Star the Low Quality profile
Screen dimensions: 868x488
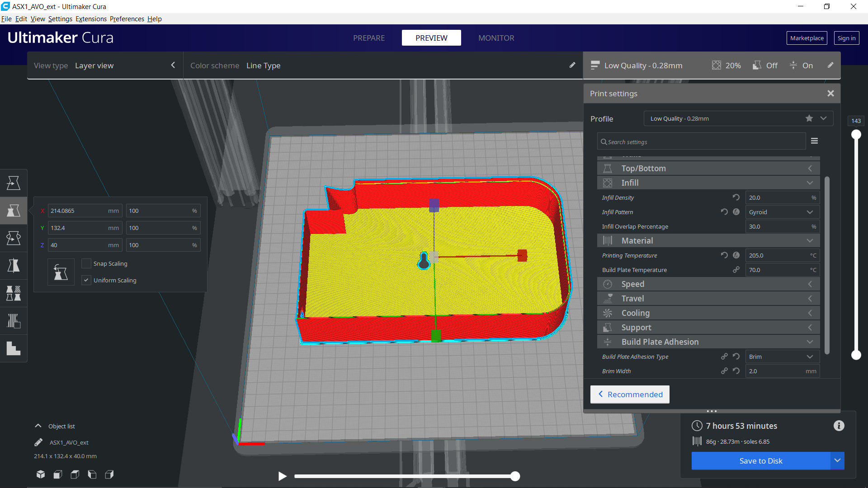click(809, 118)
